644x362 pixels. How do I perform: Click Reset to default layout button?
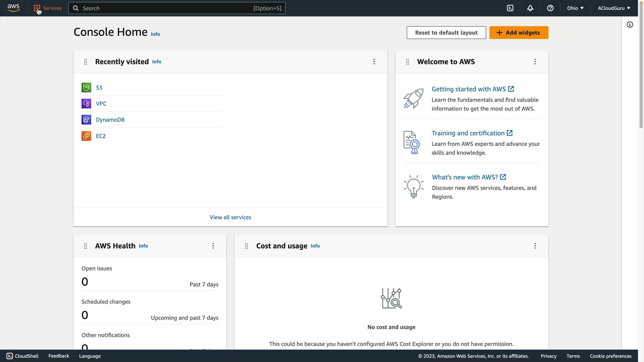(446, 33)
